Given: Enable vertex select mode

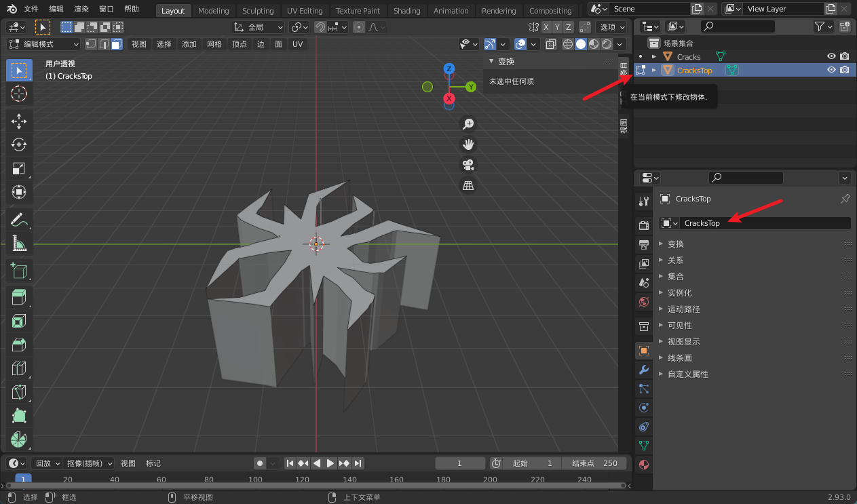Looking at the screenshot, I should point(91,44).
